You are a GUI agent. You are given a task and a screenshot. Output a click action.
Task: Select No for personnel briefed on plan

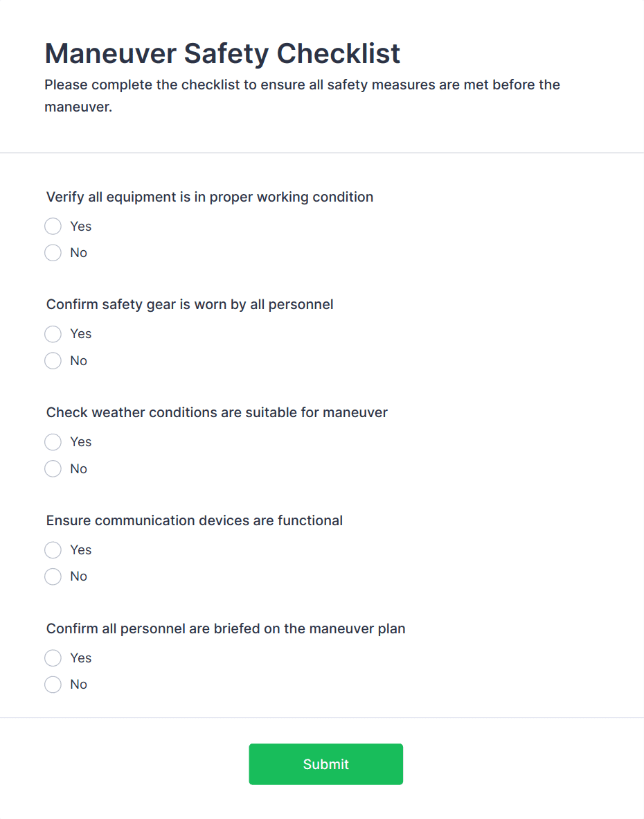pyautogui.click(x=53, y=685)
